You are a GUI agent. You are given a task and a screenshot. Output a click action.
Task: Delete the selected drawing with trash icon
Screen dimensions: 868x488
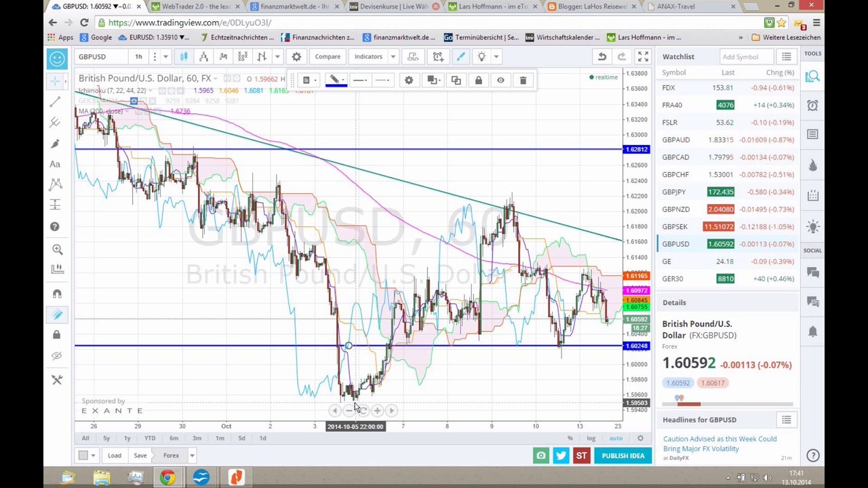[x=523, y=81]
